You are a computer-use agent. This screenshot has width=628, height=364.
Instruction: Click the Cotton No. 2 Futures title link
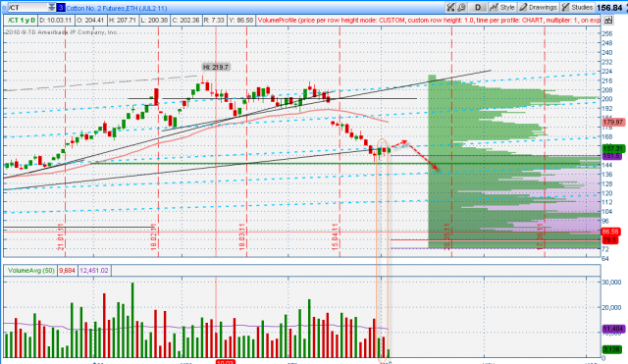[x=117, y=8]
